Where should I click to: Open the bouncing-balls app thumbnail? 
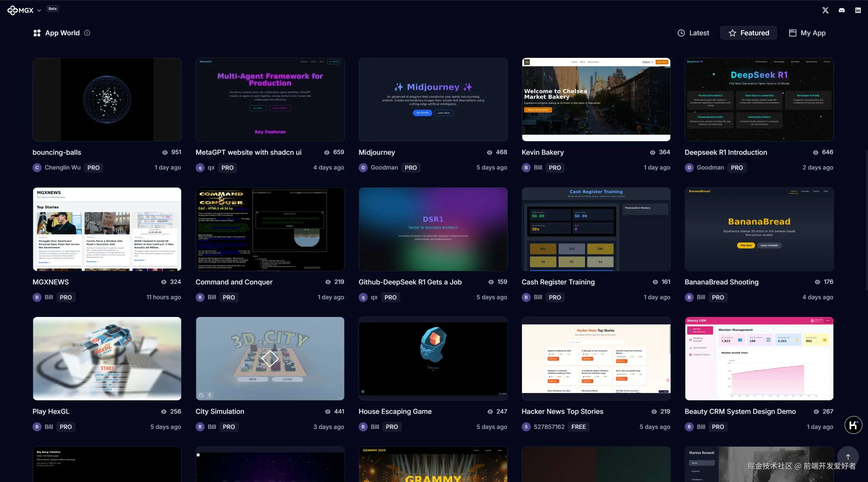coord(107,99)
